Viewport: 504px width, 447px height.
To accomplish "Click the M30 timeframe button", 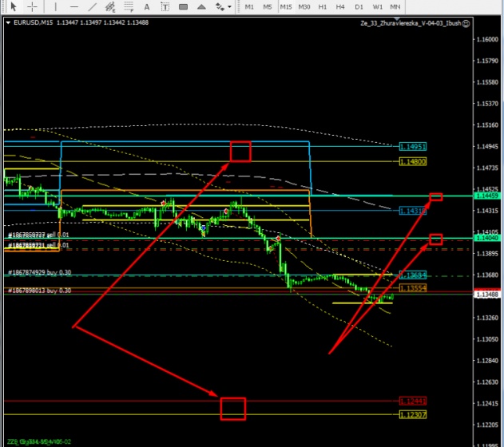I will [304, 6].
